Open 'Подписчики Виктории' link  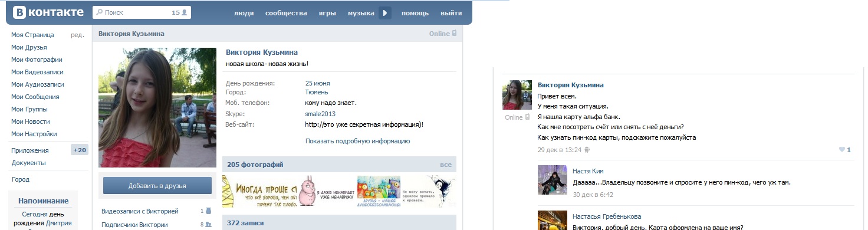pos(134,225)
